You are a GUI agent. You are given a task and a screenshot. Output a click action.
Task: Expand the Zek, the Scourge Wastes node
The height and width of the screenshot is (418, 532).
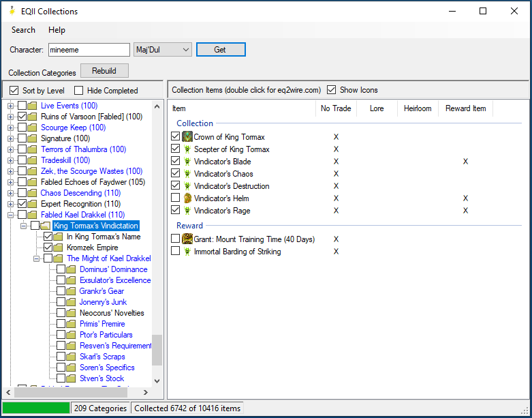point(10,171)
